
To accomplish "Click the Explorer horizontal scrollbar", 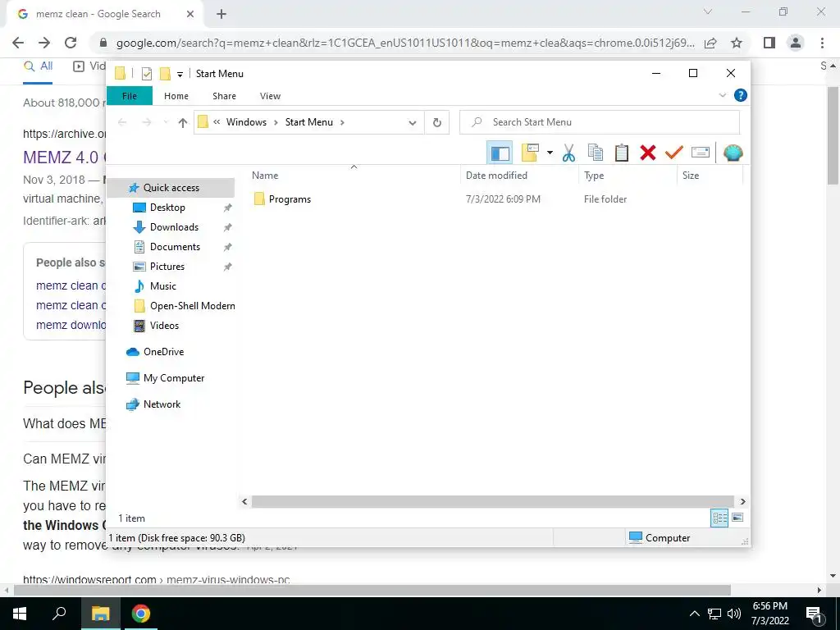I will click(492, 501).
